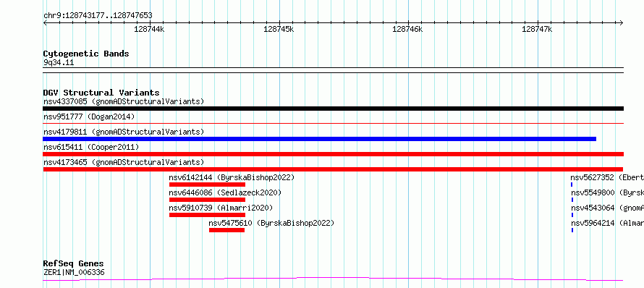Click the nsv6446086 red bar

pyautogui.click(x=207, y=200)
